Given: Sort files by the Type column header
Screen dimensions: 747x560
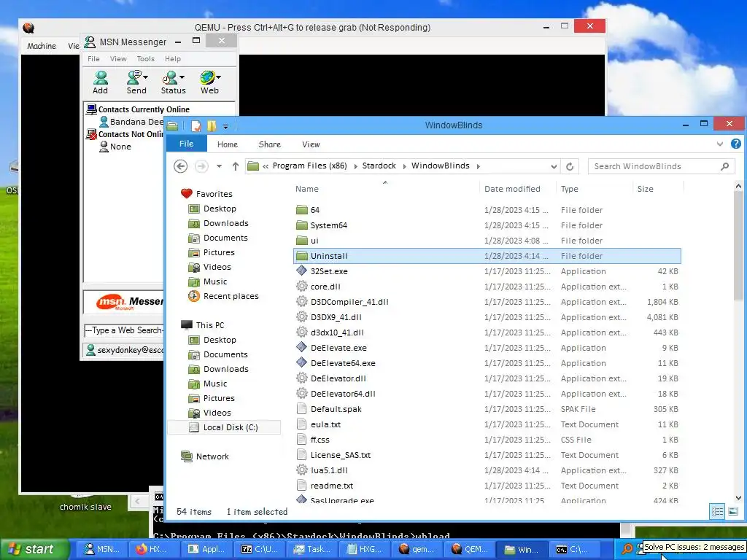Looking at the screenshot, I should pyautogui.click(x=569, y=189).
